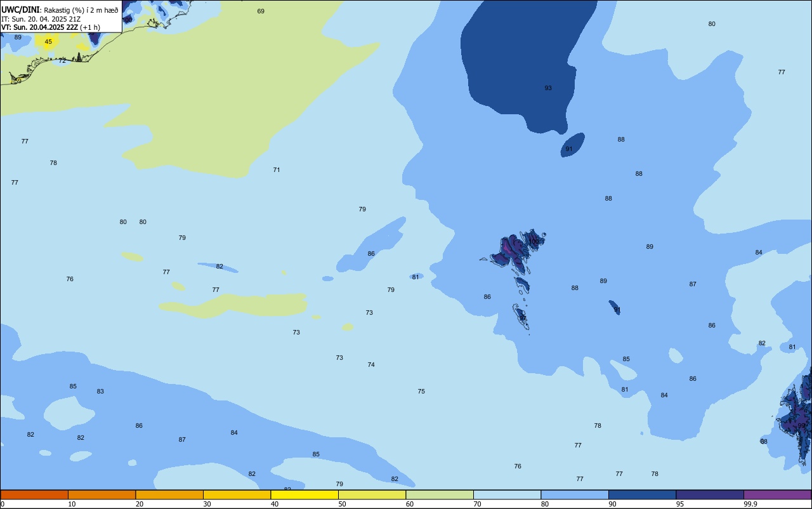Image resolution: width=812 pixels, height=509 pixels.
Task: Select the 70–80 pale blue legend swatch
Action: pyautogui.click(x=507, y=494)
